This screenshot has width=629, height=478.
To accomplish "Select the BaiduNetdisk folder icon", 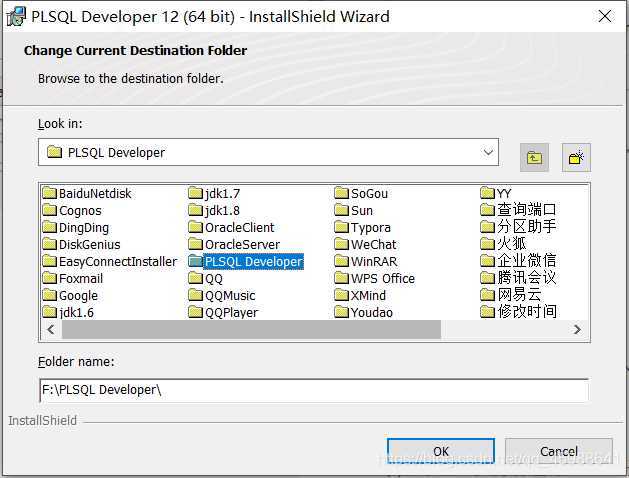I will pos(50,193).
